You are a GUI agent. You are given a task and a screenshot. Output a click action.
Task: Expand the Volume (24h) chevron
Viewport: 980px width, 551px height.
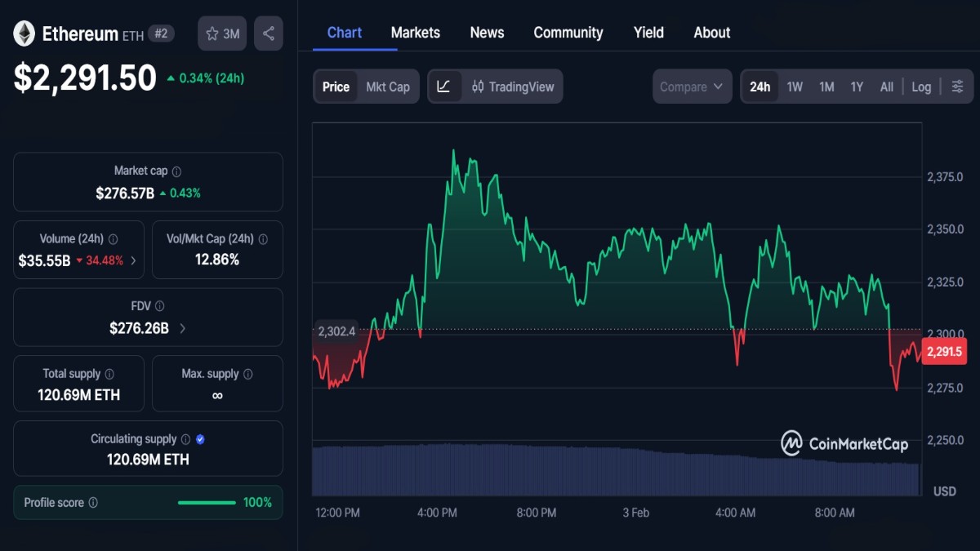coord(135,261)
